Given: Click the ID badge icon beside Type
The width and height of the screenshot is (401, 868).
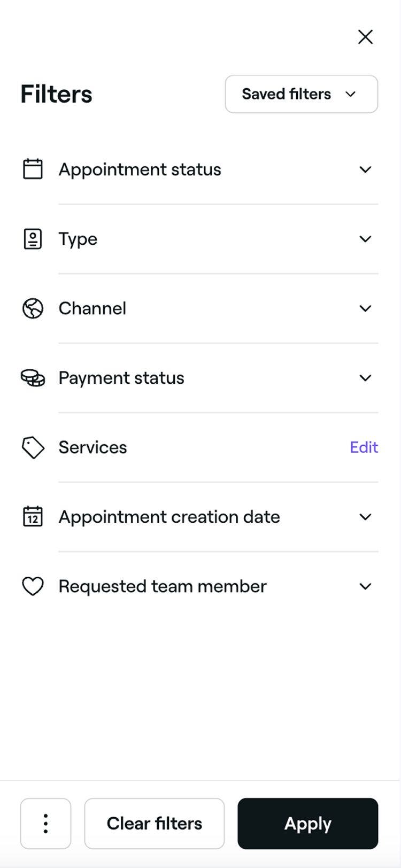Looking at the screenshot, I should pyautogui.click(x=33, y=239).
